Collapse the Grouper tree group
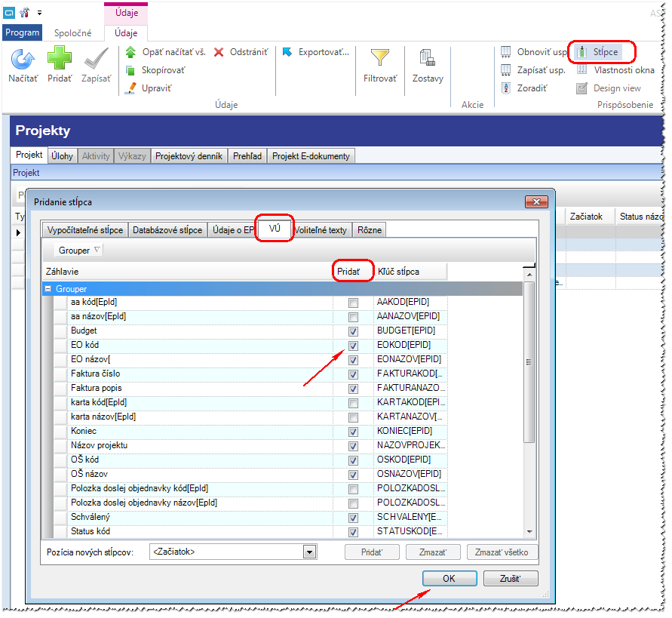672x618 pixels. [x=48, y=289]
